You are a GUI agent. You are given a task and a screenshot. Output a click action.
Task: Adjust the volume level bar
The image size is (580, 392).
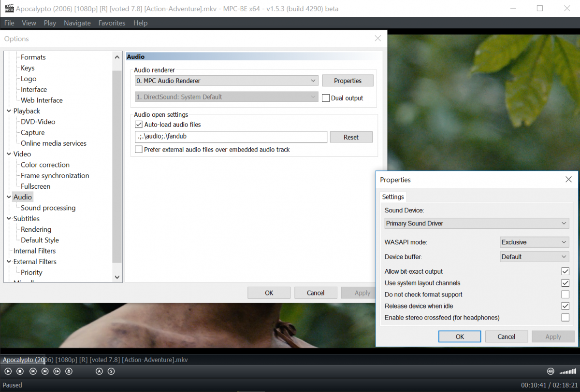tap(568, 372)
